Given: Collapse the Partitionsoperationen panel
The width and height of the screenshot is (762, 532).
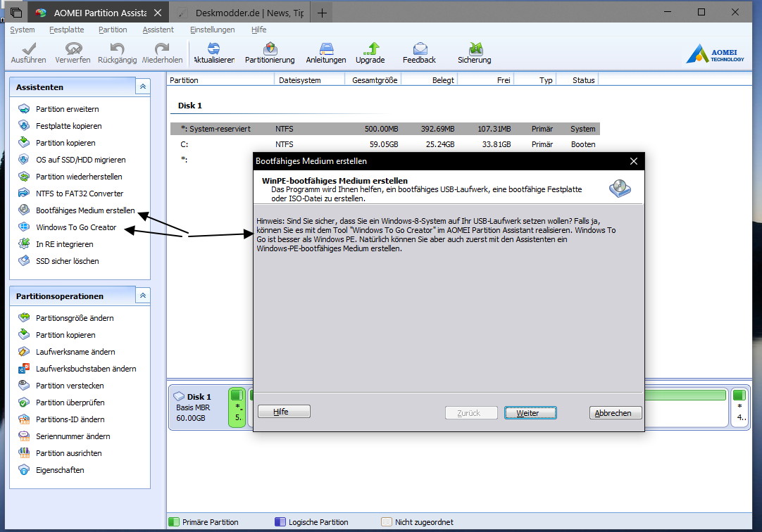Looking at the screenshot, I should pos(143,295).
